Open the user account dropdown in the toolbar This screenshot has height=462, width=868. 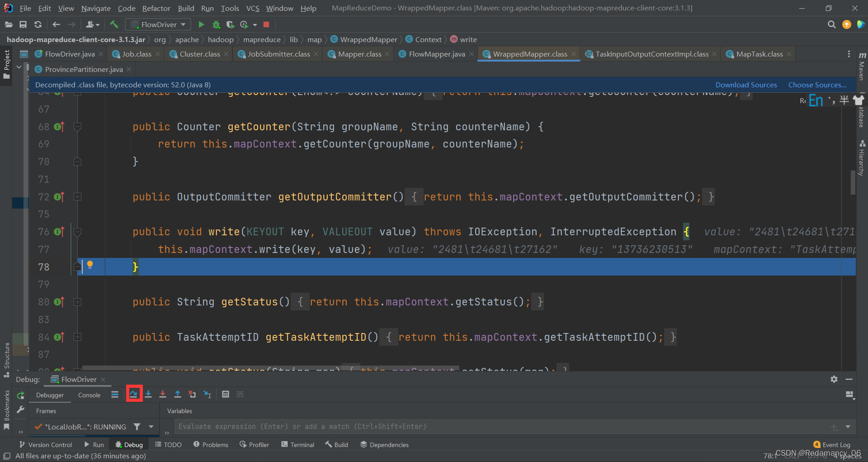pos(93,24)
